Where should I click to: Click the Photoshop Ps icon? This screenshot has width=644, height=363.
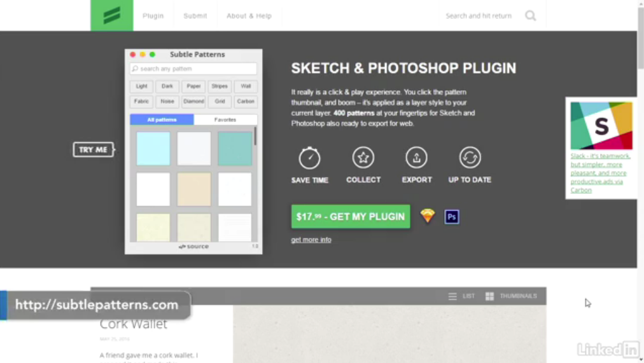tap(452, 217)
